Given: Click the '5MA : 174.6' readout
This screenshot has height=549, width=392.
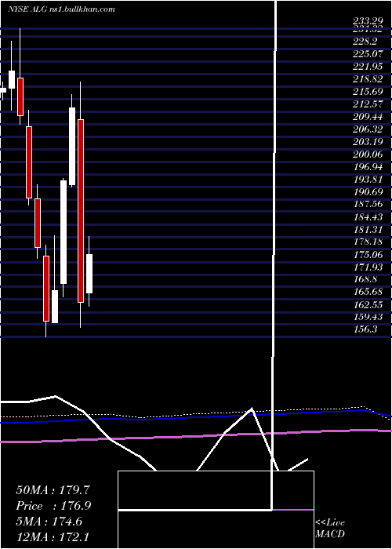Looking at the screenshot, I should (x=49, y=522).
